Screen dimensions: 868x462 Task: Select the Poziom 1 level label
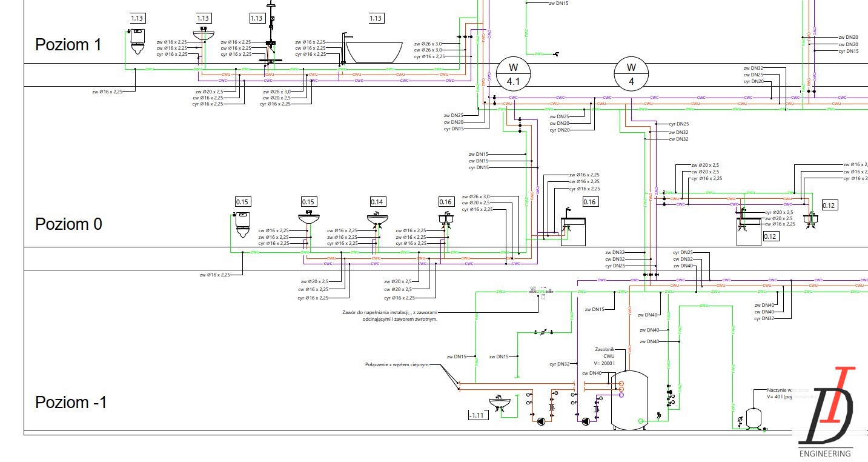[x=68, y=44]
